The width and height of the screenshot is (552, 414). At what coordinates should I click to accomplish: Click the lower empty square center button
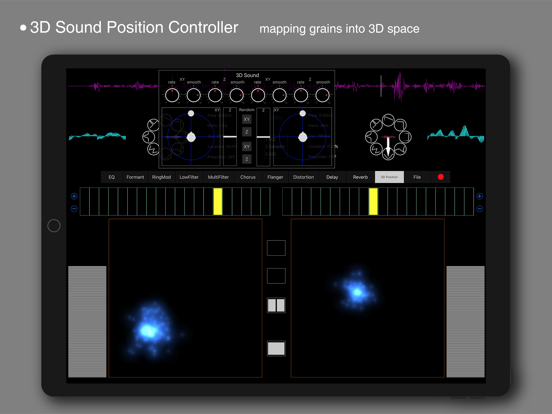point(276,276)
